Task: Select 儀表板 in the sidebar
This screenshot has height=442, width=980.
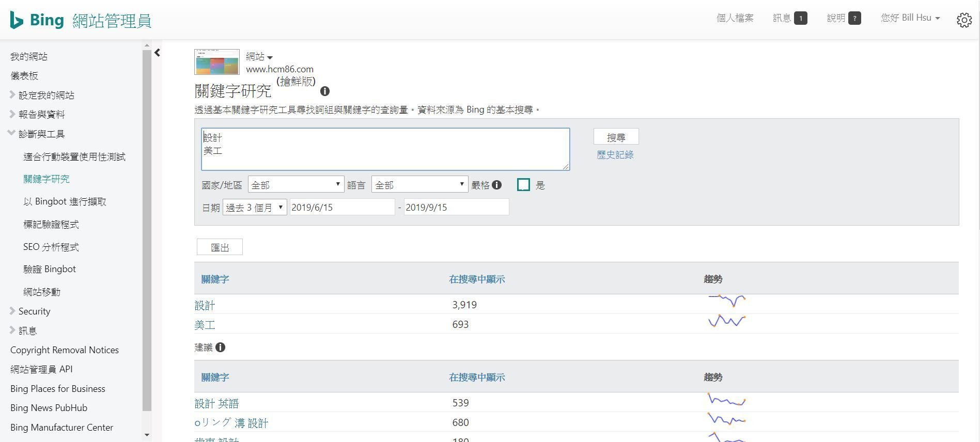Action: [x=24, y=76]
